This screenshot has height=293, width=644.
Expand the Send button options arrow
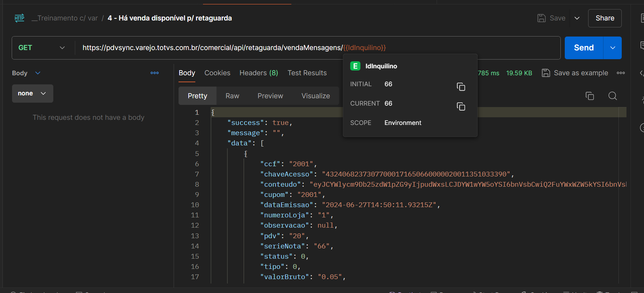[613, 48]
